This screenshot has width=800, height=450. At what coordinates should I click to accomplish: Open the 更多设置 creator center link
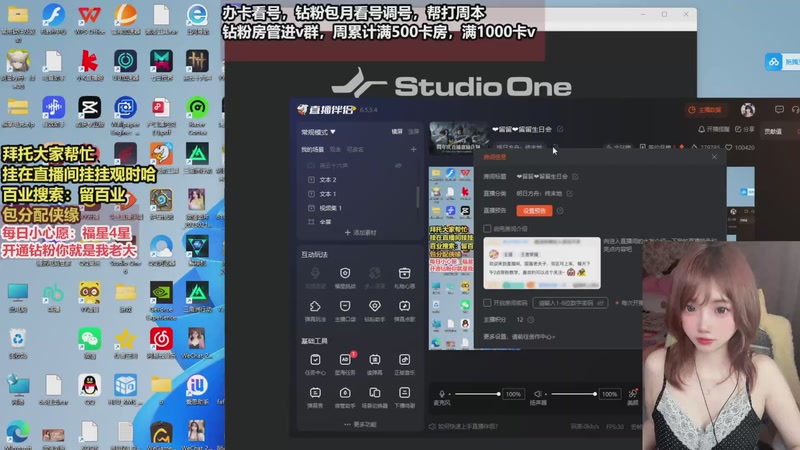coord(519,337)
